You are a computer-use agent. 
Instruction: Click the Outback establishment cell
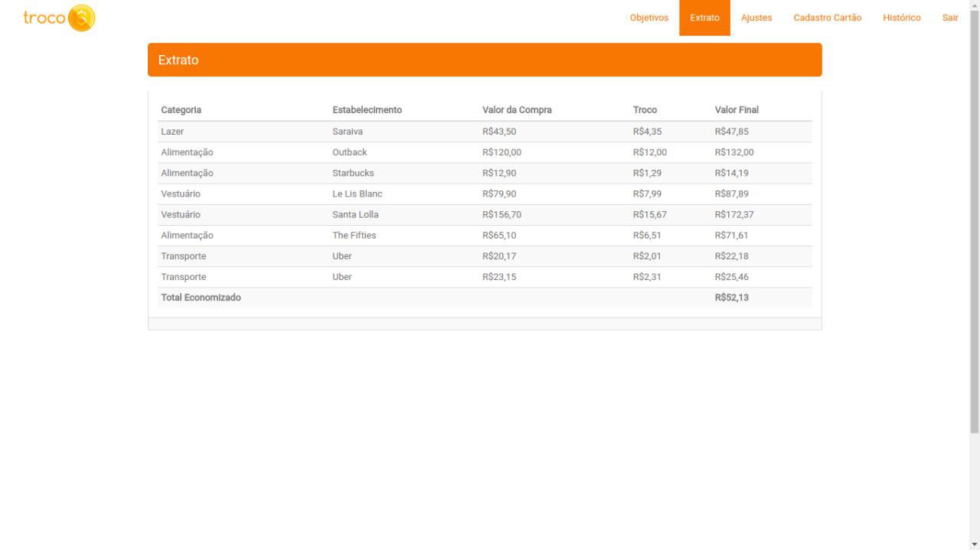pyautogui.click(x=350, y=152)
